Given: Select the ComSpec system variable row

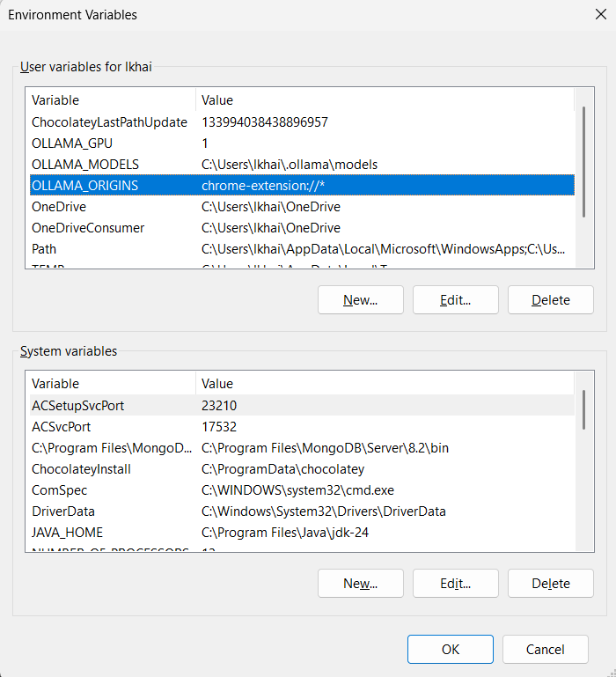Looking at the screenshot, I should click(x=302, y=490).
